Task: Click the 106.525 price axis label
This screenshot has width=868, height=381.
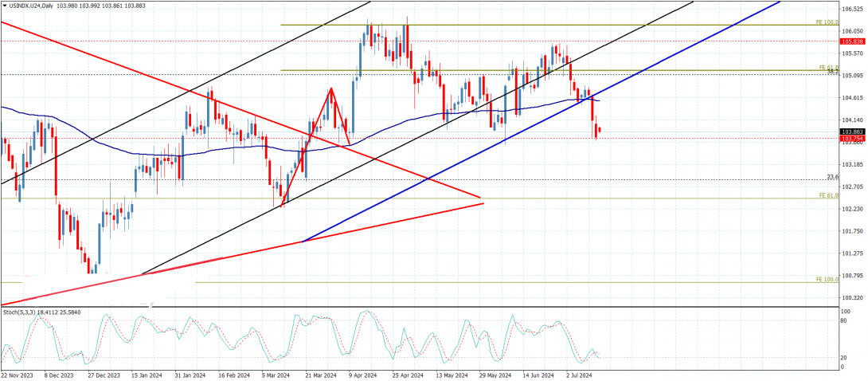Action: pos(853,10)
